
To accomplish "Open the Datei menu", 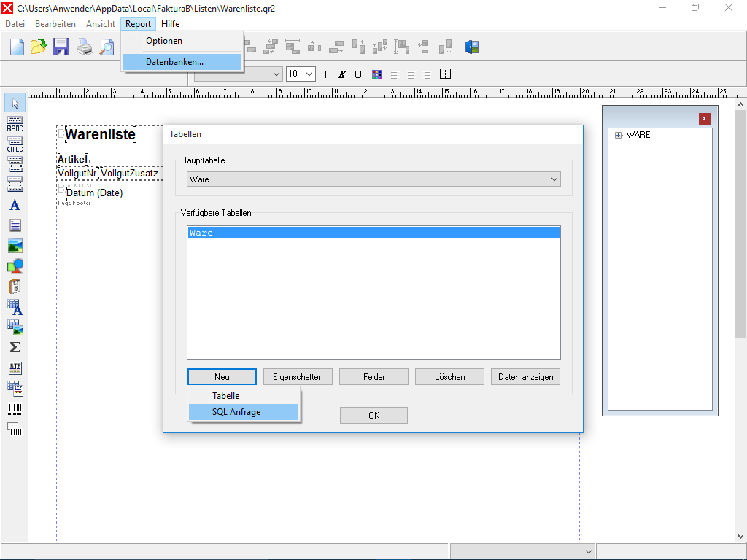I will 15,24.
